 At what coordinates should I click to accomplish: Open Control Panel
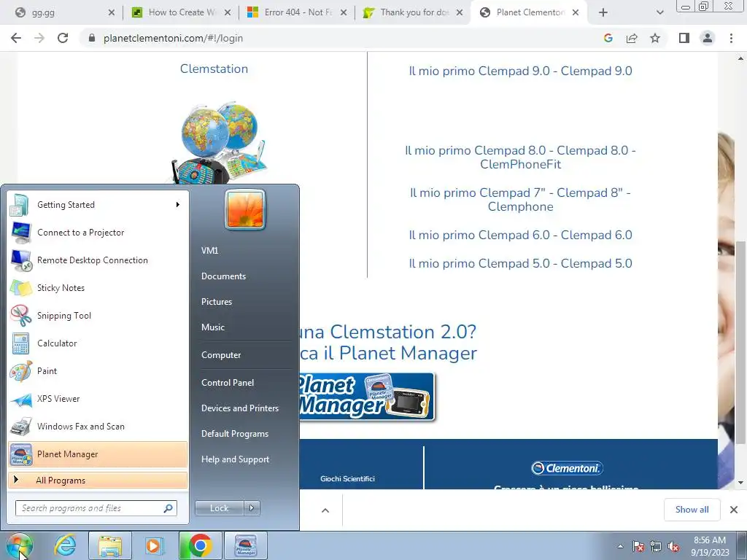[x=228, y=382]
